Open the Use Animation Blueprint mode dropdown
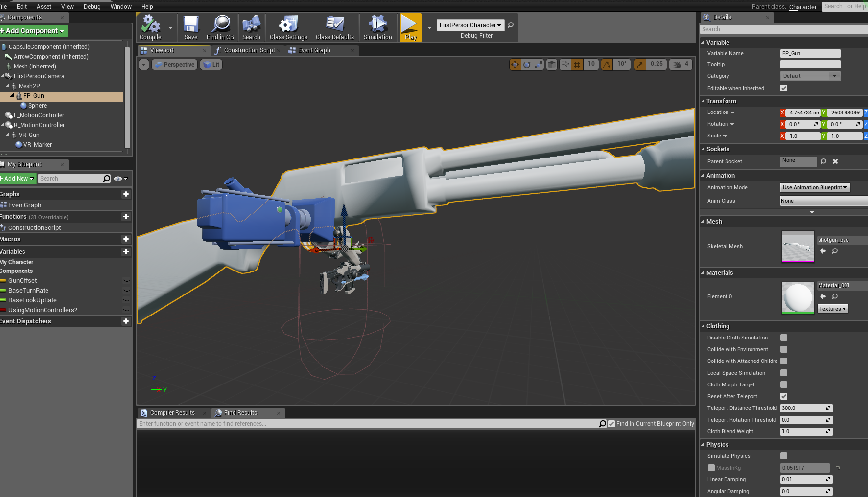Screen dimensions: 868x497 815,187
